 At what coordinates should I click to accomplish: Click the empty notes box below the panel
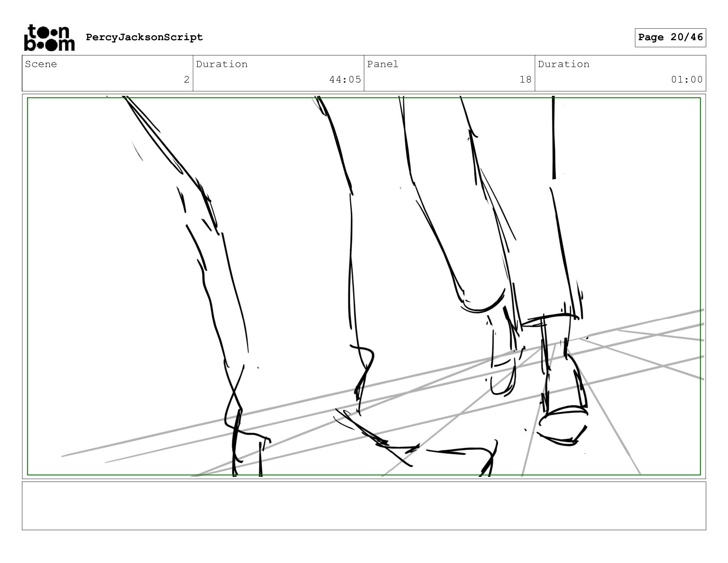364,506
